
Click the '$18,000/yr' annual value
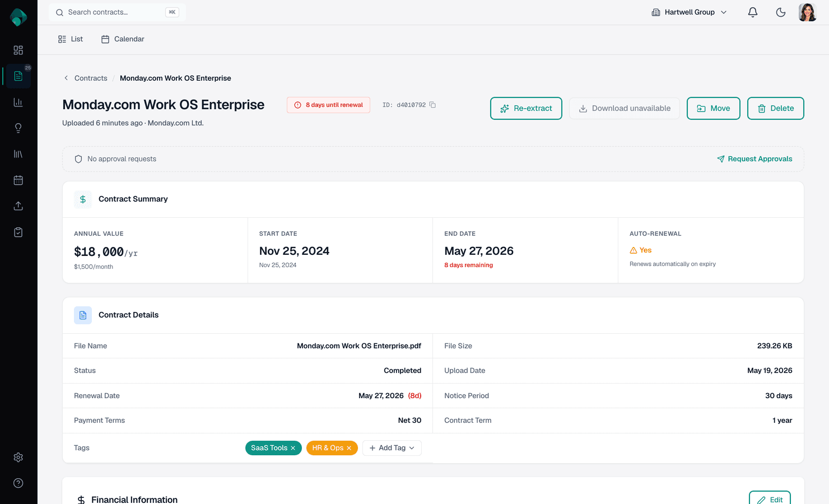pos(106,252)
